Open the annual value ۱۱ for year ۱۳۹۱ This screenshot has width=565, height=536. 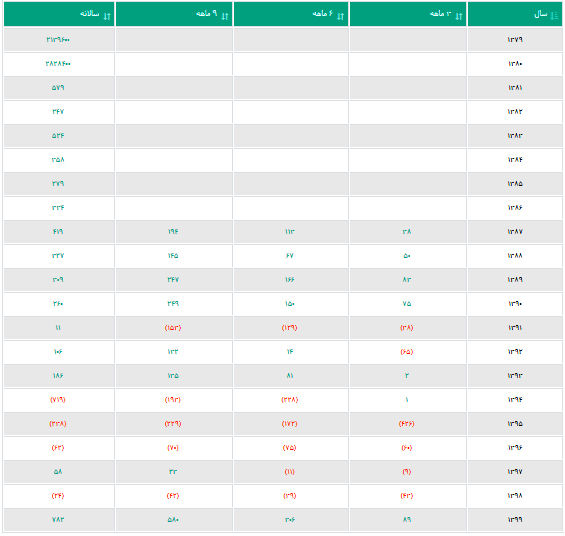pos(58,327)
